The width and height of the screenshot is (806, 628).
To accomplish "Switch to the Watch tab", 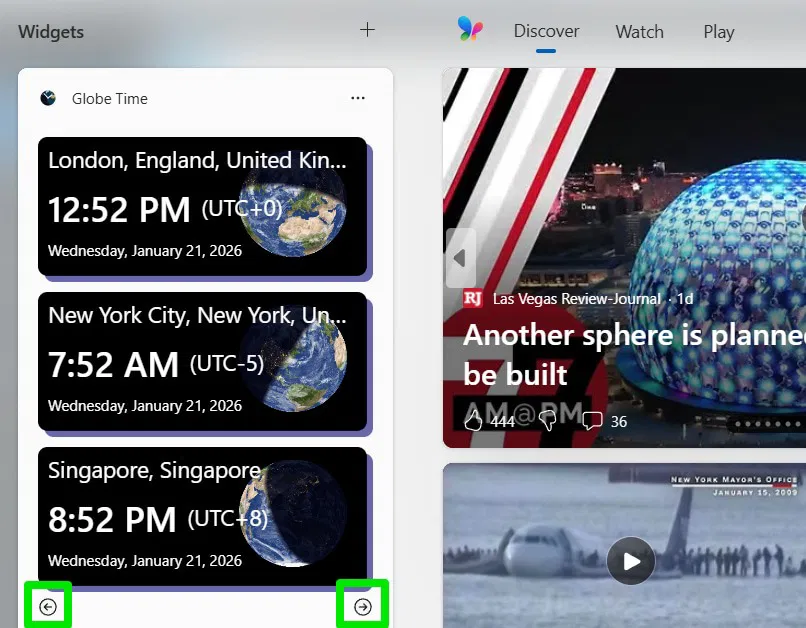I will pos(639,31).
